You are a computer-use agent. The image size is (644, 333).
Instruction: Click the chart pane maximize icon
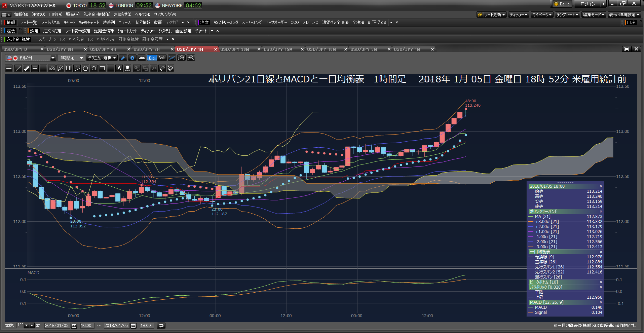627,49
